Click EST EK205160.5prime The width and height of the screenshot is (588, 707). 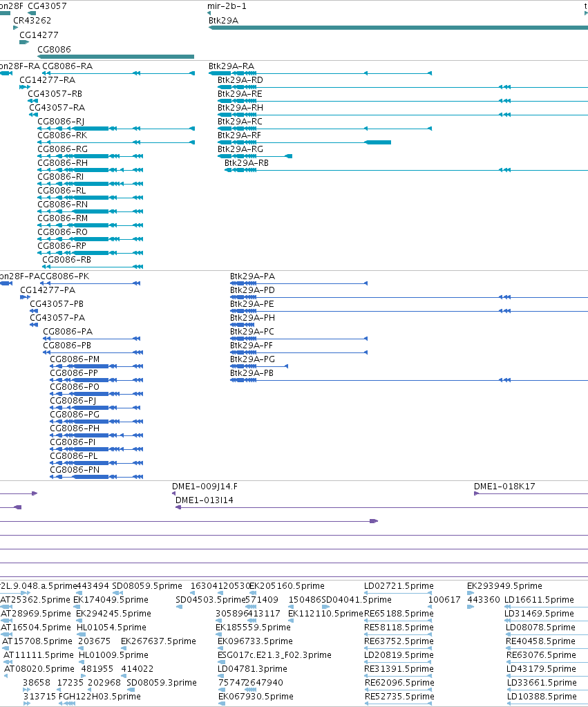pos(287,586)
